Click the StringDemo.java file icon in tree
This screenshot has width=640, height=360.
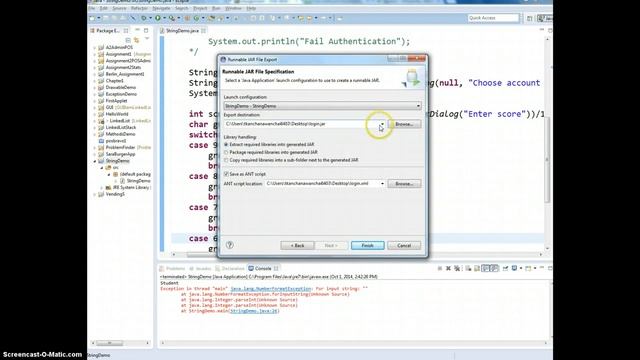click(122, 181)
